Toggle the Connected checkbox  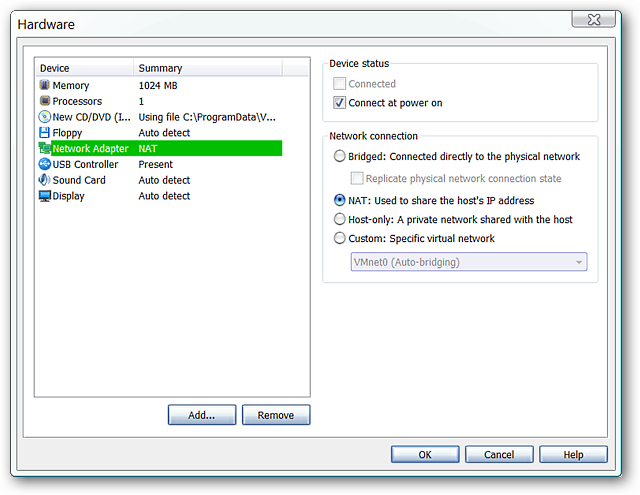click(339, 84)
